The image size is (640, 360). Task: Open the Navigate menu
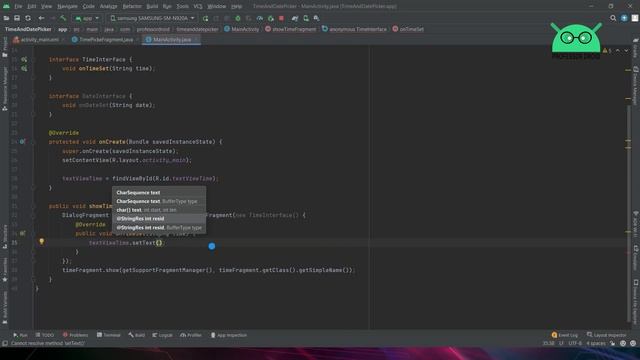(x=67, y=7)
